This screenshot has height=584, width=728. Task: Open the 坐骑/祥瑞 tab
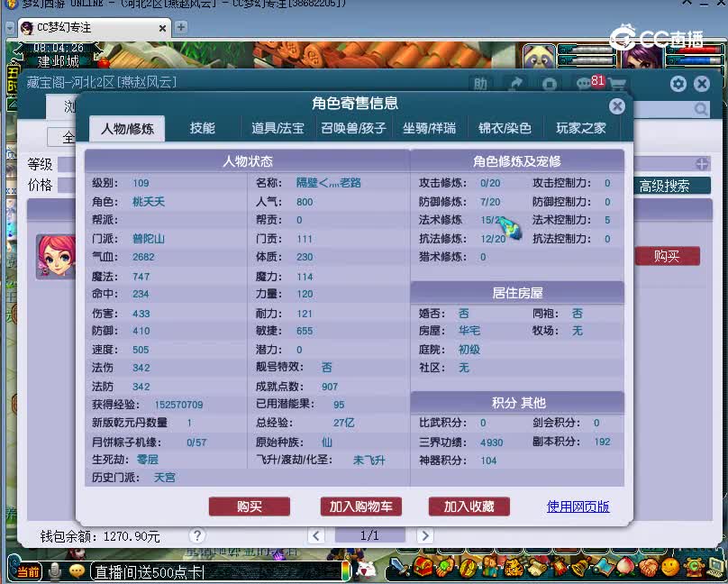click(x=429, y=128)
